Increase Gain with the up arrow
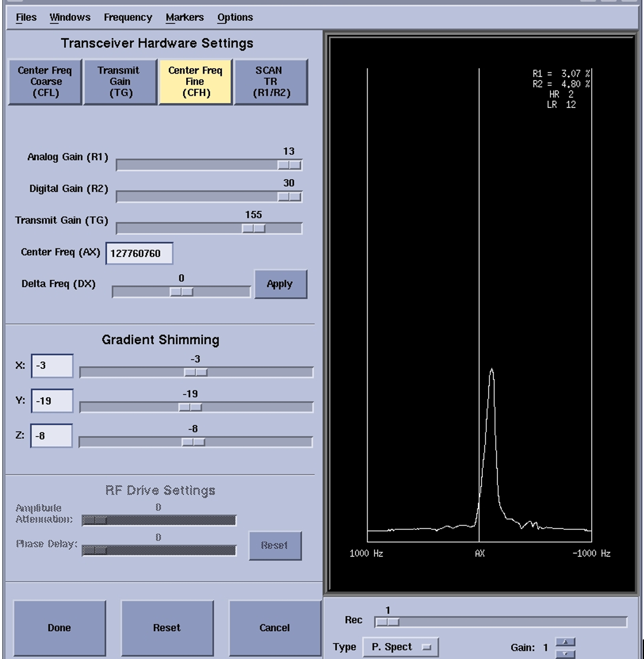The width and height of the screenshot is (644, 659). pyautogui.click(x=565, y=642)
